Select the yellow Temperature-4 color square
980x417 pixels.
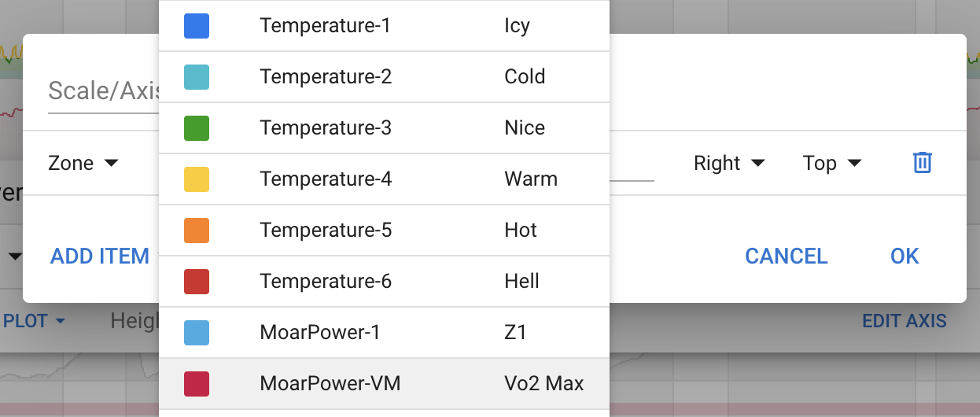tap(196, 179)
